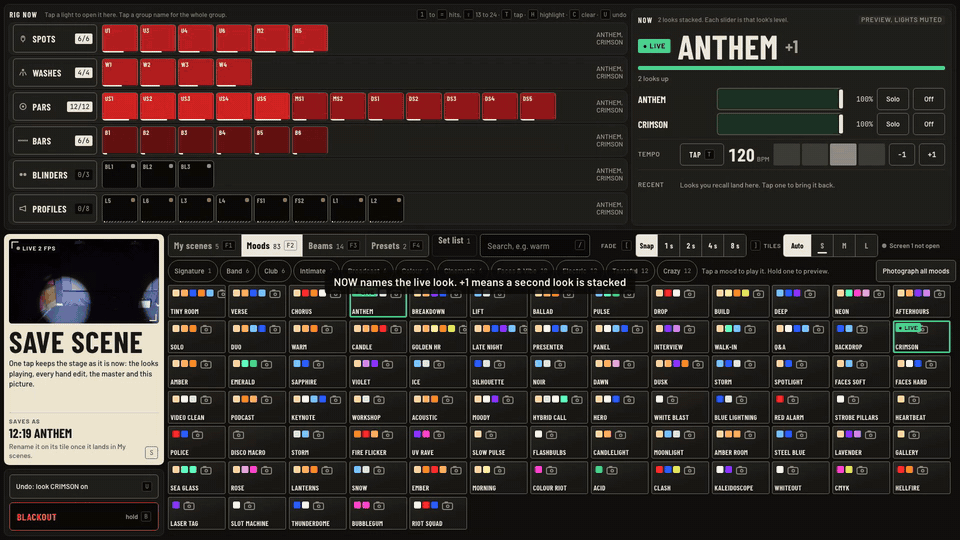The height and width of the screenshot is (540, 960).
Task: Filter moods by Signature category
Action: [193, 271]
